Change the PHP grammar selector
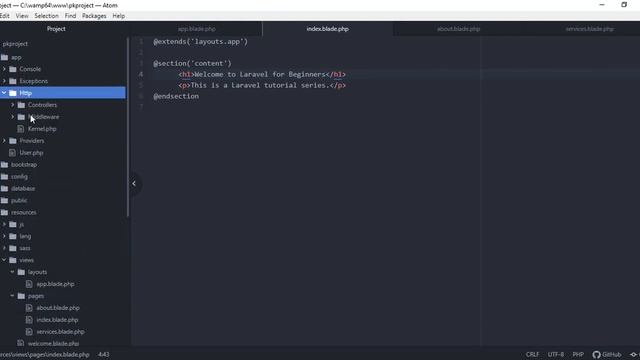Image resolution: width=640 pixels, height=360 pixels. 578,354
